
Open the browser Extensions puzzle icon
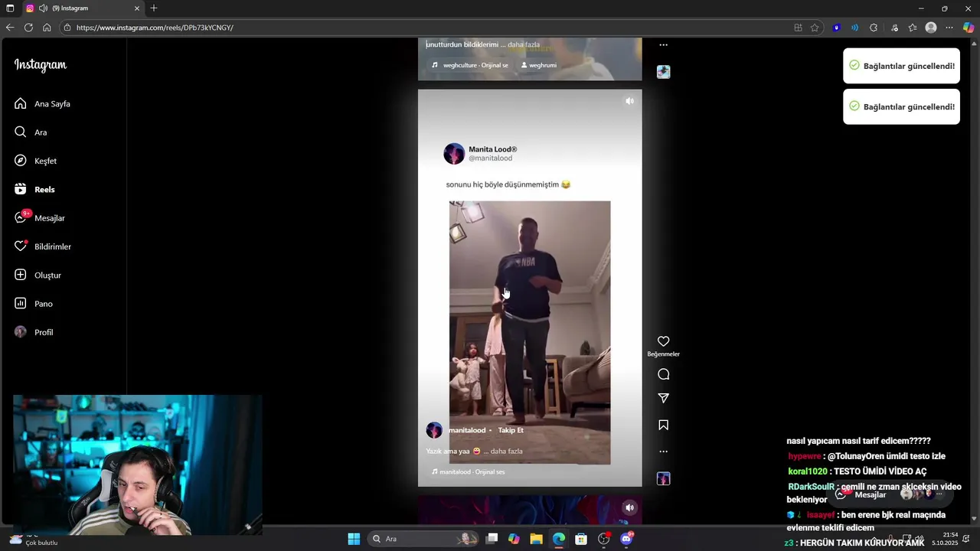pos(874,28)
